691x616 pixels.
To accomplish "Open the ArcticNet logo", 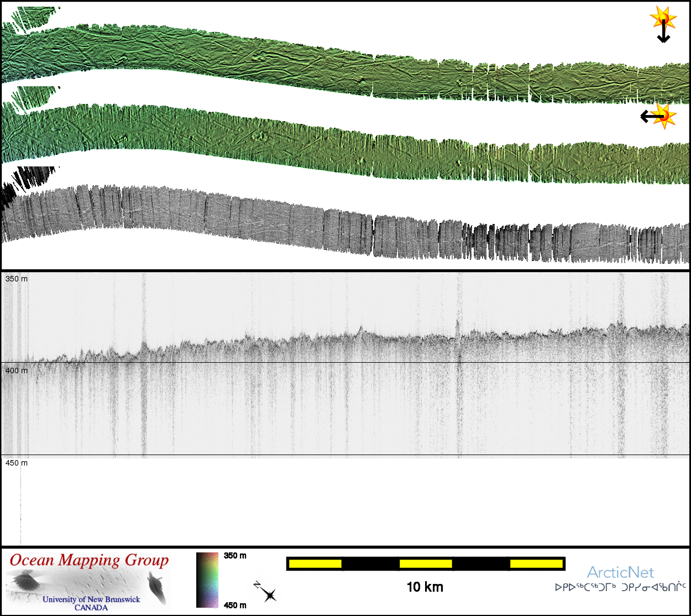I will [x=620, y=572].
